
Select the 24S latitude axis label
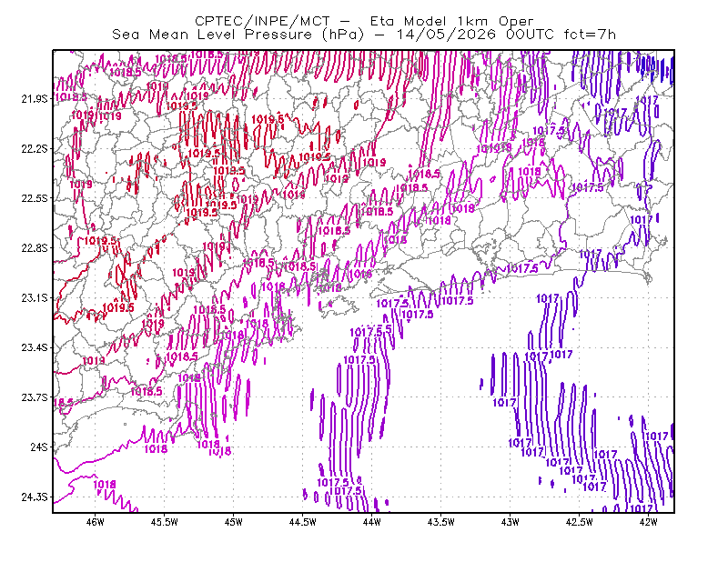pos(39,447)
